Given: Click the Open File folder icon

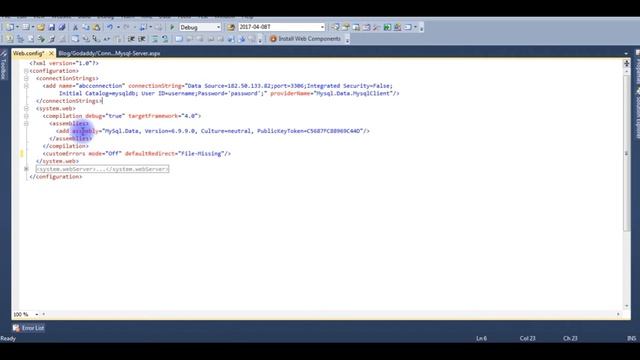Looking at the screenshot, I should [40, 27].
